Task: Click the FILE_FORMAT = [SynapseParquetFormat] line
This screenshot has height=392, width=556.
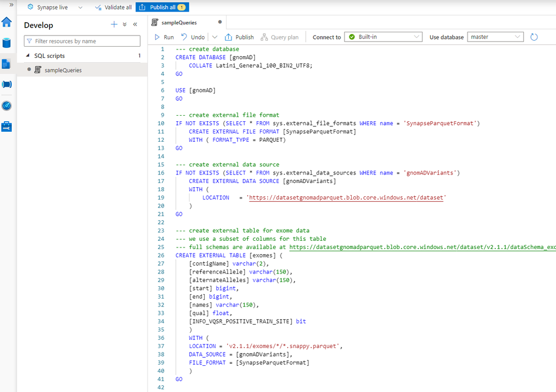Action: click(x=249, y=363)
